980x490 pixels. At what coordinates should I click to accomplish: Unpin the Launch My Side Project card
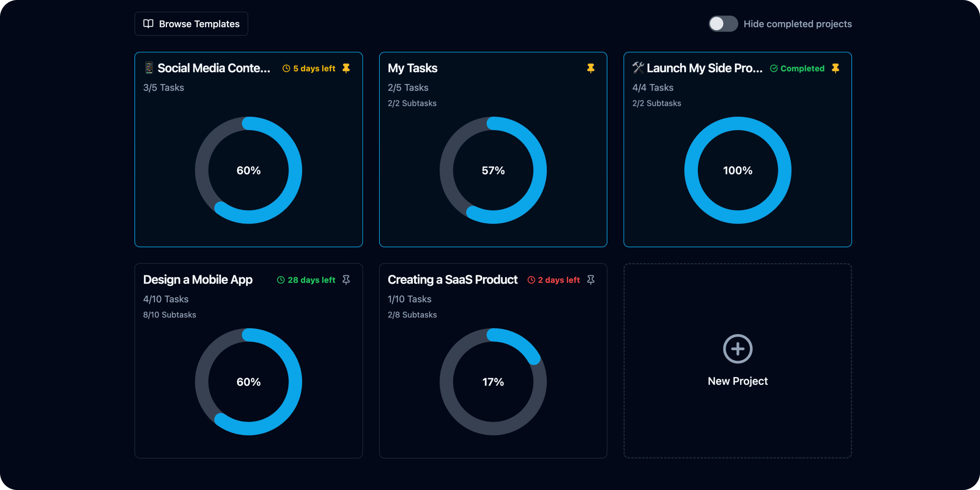pos(835,68)
